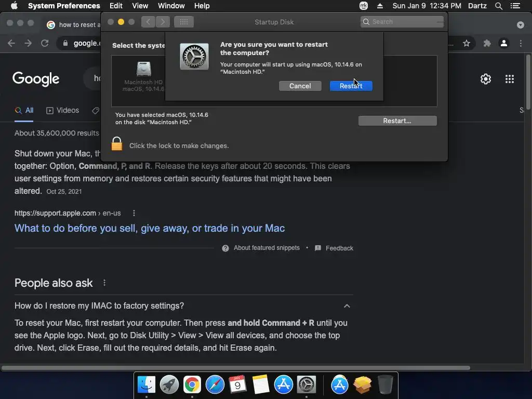Viewport: 532px width, 399px height.
Task: Click the Restart... button in Startup Disk pane
Action: pos(397,121)
